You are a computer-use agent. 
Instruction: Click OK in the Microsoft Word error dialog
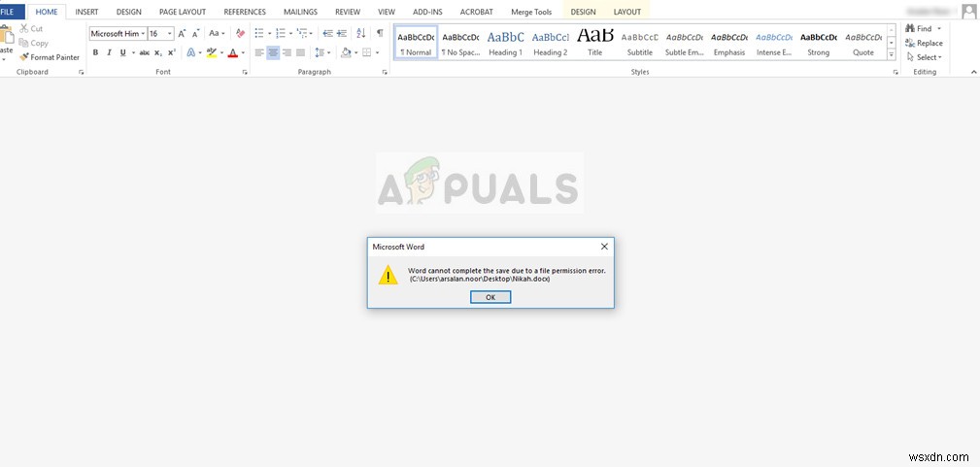[490, 298]
